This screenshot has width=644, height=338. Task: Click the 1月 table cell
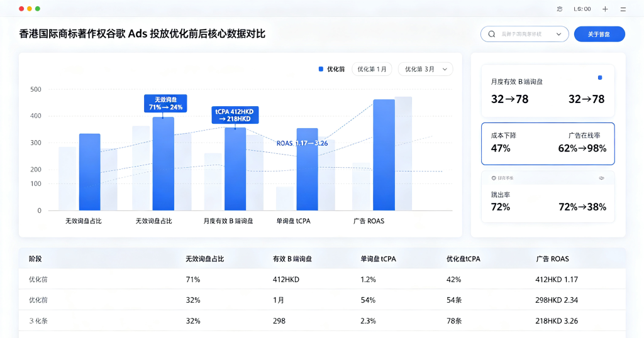click(x=279, y=300)
